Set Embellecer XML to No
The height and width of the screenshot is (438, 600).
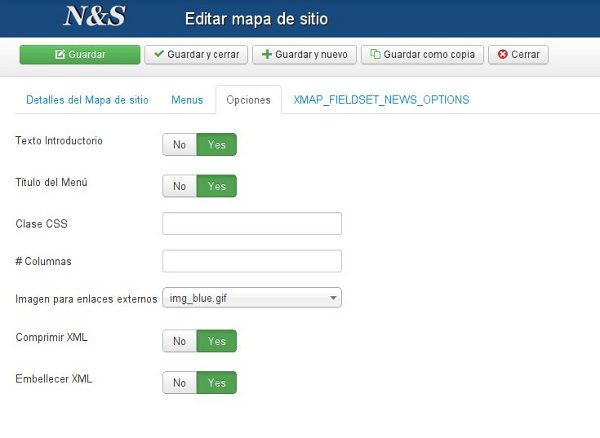coord(179,383)
